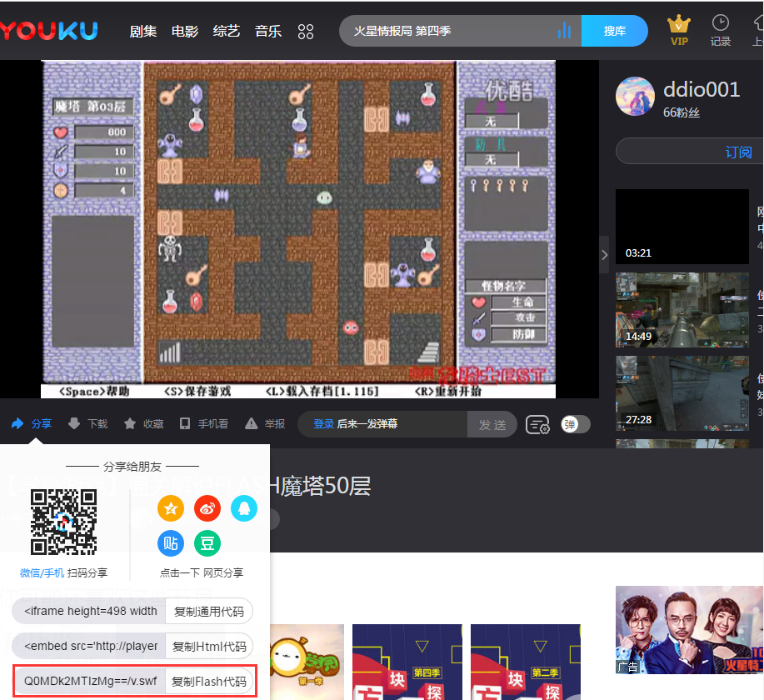This screenshot has height=700, width=764.
Task: Open the ddio001 uploader avatar
Action: coord(635,96)
